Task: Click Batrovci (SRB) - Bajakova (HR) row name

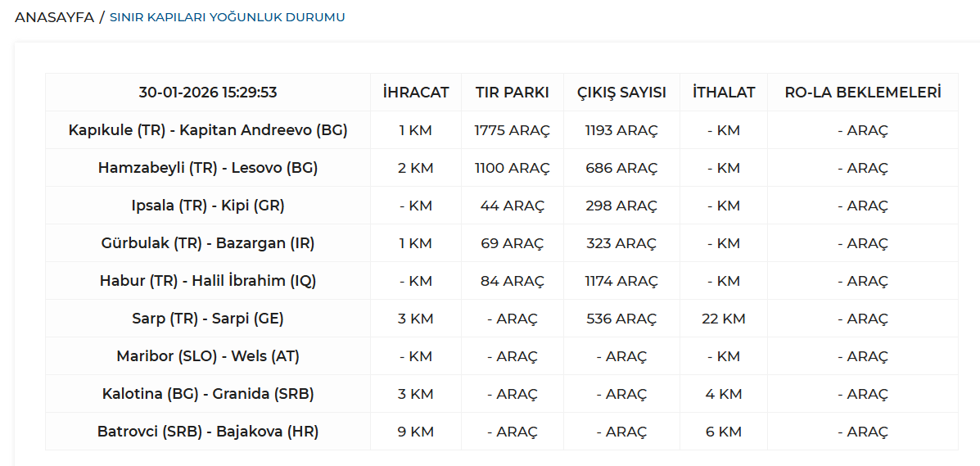Action: click(208, 432)
